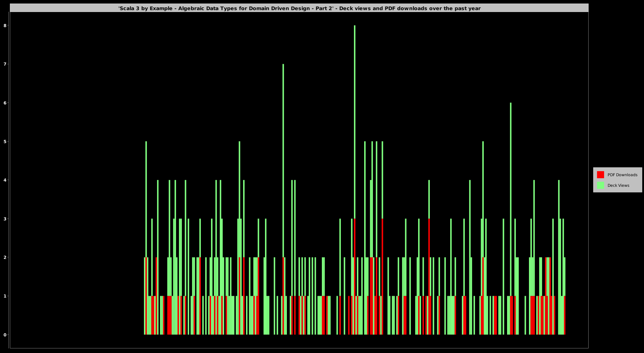This screenshot has height=353, width=644.
Task: Click the y-axis label 5
Action: click(x=5, y=142)
